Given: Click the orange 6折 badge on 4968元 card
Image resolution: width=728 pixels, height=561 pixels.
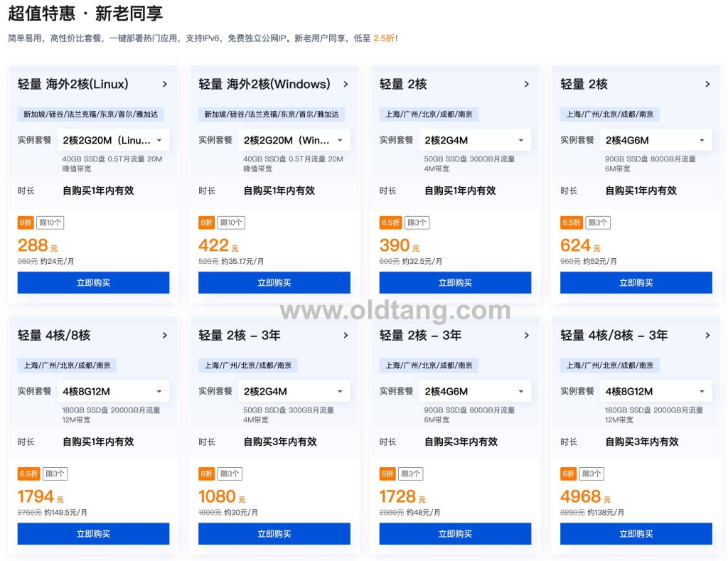Looking at the screenshot, I should point(568,474).
